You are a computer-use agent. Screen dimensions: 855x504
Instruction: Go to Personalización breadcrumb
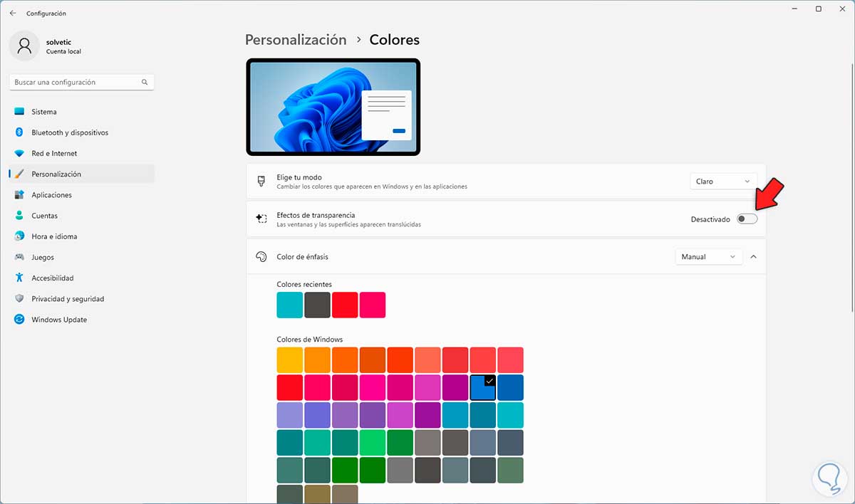tap(296, 40)
